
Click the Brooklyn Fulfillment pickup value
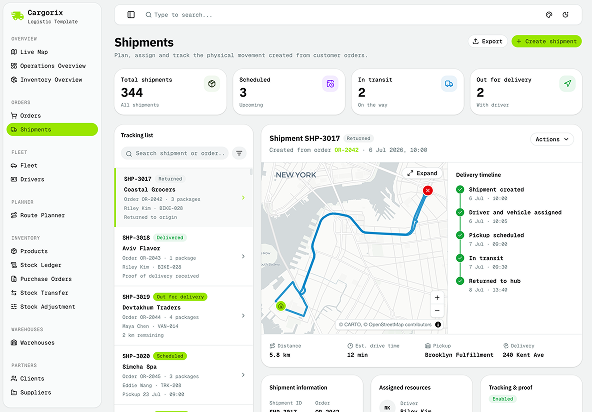(x=459, y=355)
